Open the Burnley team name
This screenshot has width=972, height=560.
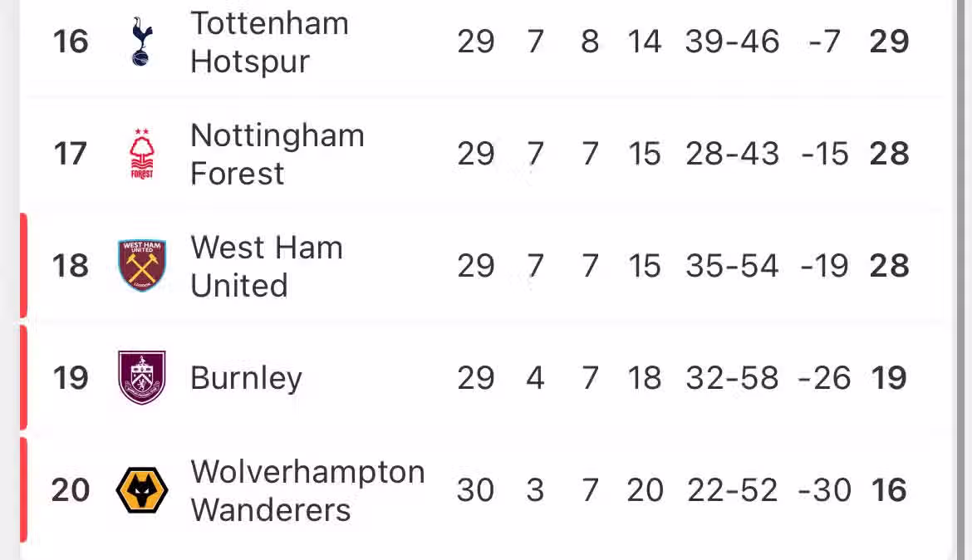pyautogui.click(x=246, y=378)
